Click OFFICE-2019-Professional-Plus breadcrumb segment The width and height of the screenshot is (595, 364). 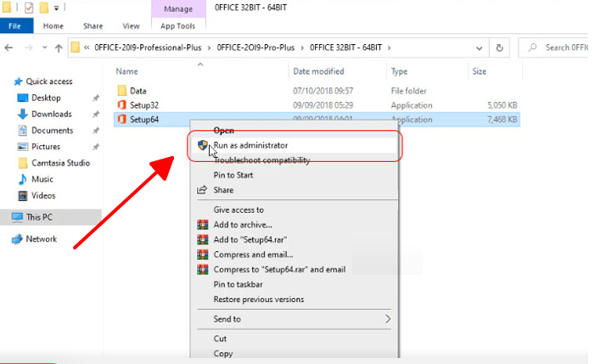(x=148, y=48)
